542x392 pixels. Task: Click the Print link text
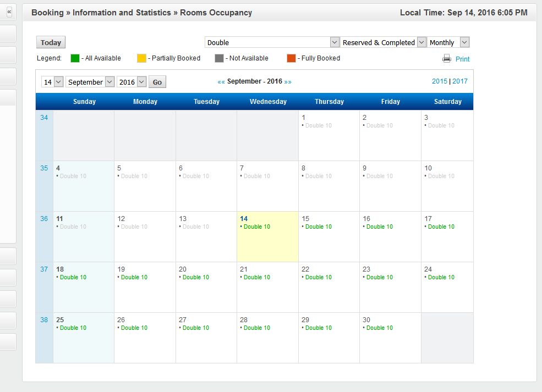[462, 59]
